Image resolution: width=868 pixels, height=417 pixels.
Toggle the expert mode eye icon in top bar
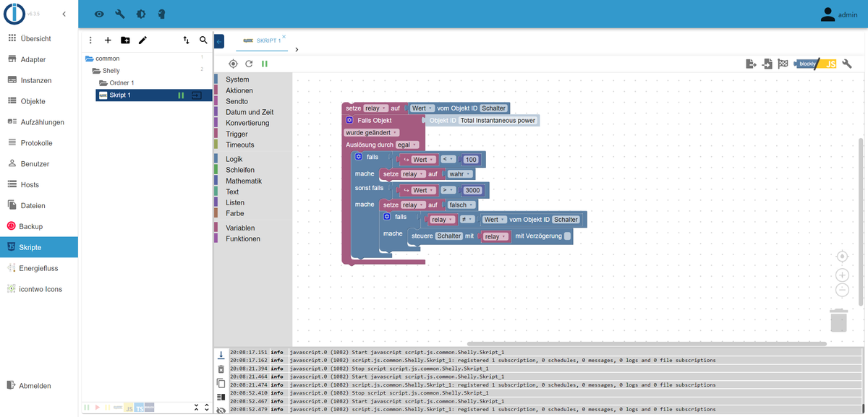[x=99, y=14]
